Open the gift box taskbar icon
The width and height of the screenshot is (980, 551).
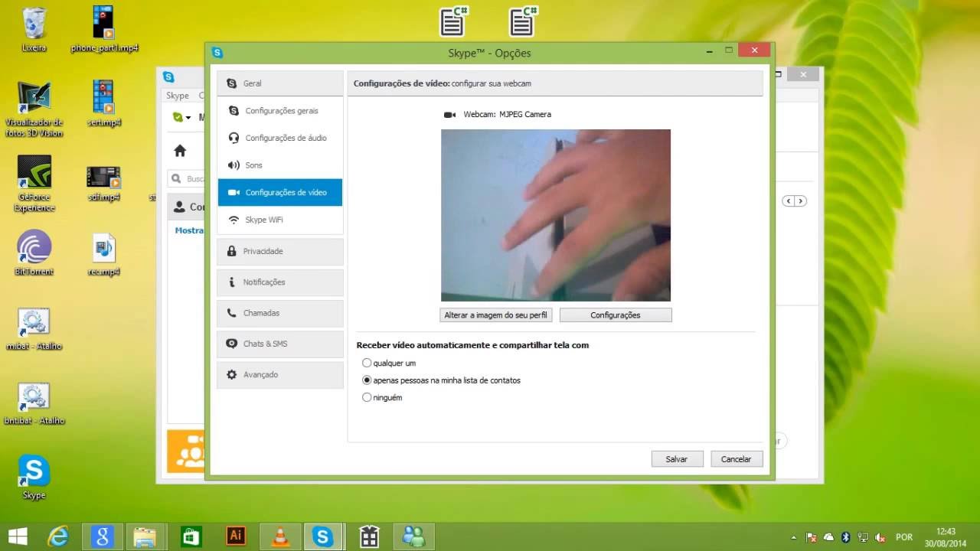[370, 536]
